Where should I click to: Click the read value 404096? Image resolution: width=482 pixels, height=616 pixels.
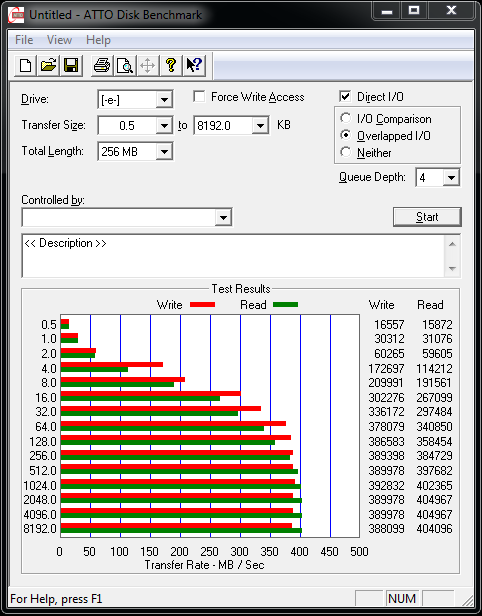tap(434, 528)
